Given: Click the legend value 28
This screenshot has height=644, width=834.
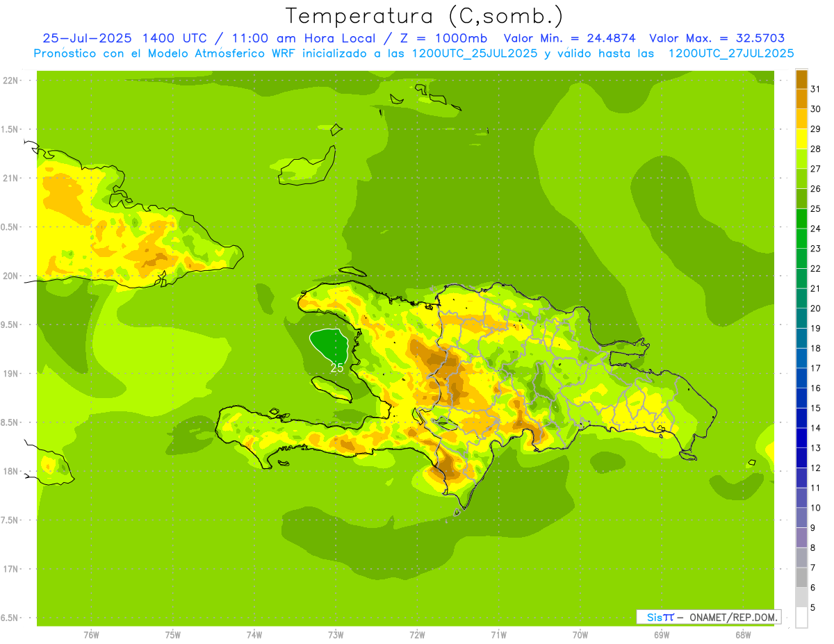Looking at the screenshot, I should pyautogui.click(x=816, y=149).
